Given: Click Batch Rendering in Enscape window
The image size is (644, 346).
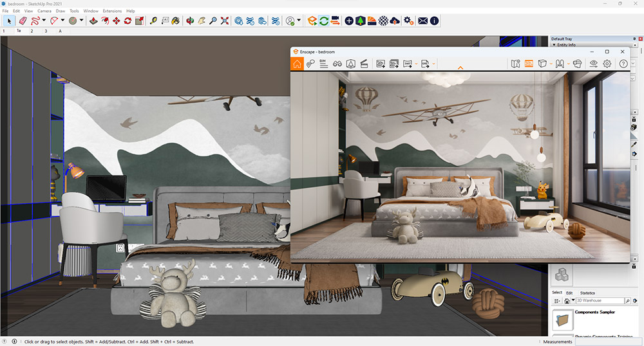Looking at the screenshot, I should click(x=394, y=64).
